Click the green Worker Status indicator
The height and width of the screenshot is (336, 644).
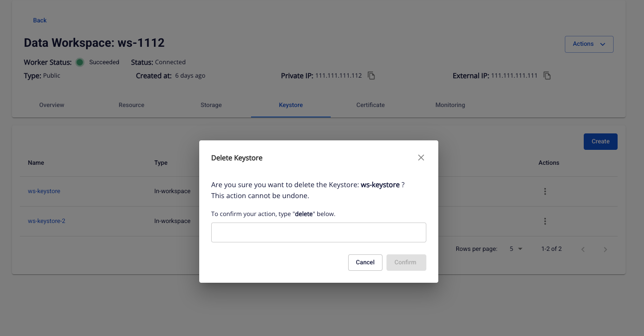(x=80, y=62)
